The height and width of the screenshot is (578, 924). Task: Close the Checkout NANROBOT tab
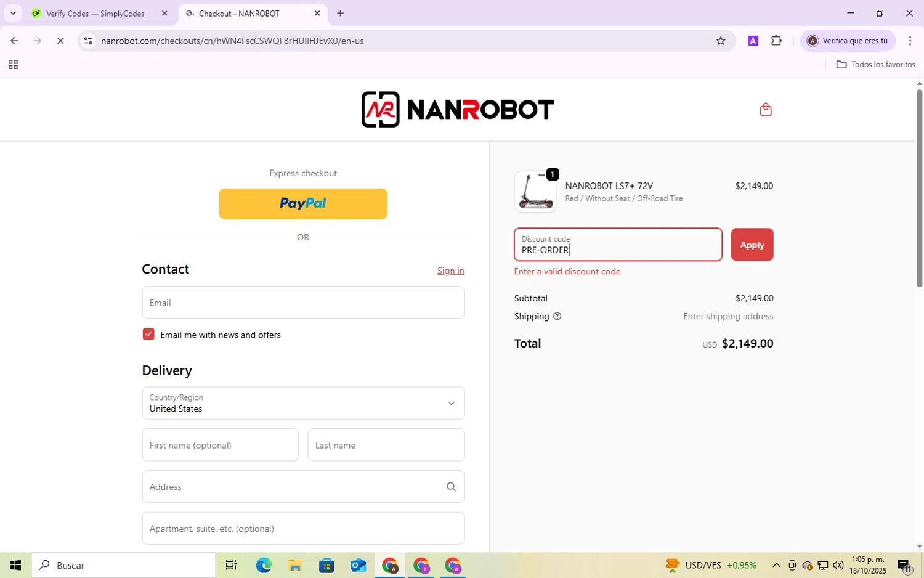click(317, 13)
